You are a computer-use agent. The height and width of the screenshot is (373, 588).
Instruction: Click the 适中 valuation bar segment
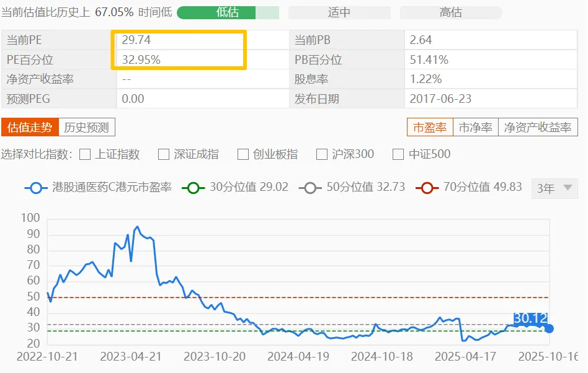[339, 12]
